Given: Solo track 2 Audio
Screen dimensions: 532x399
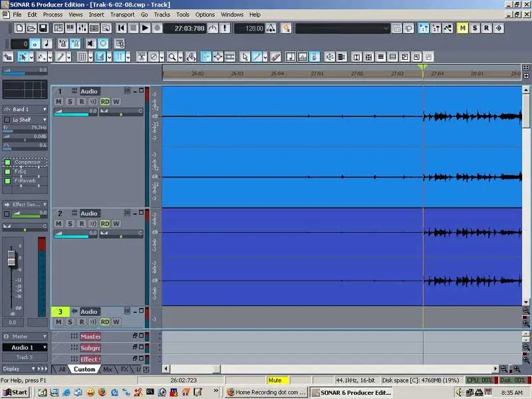Looking at the screenshot, I should tap(70, 224).
